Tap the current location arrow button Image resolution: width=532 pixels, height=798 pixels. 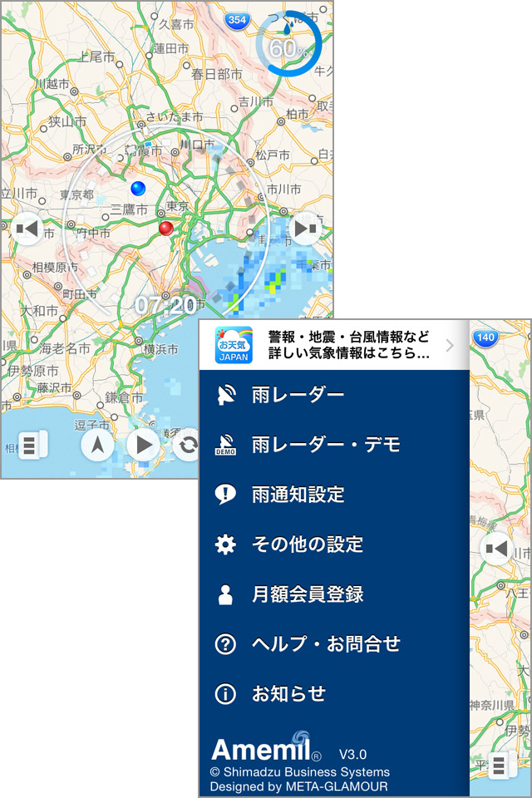98,445
